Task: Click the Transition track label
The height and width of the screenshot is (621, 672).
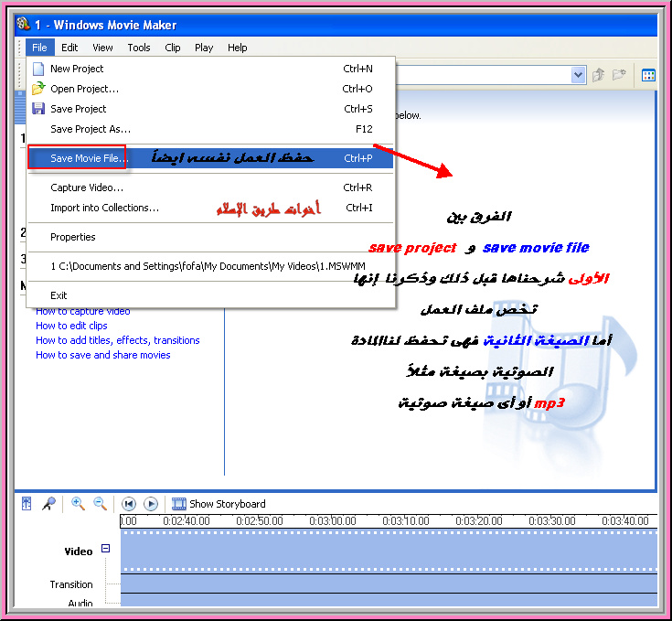Action: point(71,584)
